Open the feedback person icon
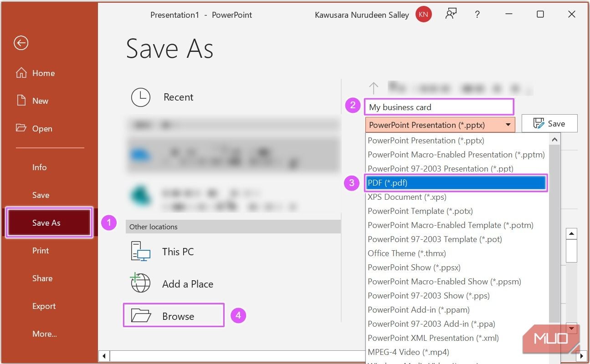590x364 pixels. tap(451, 15)
